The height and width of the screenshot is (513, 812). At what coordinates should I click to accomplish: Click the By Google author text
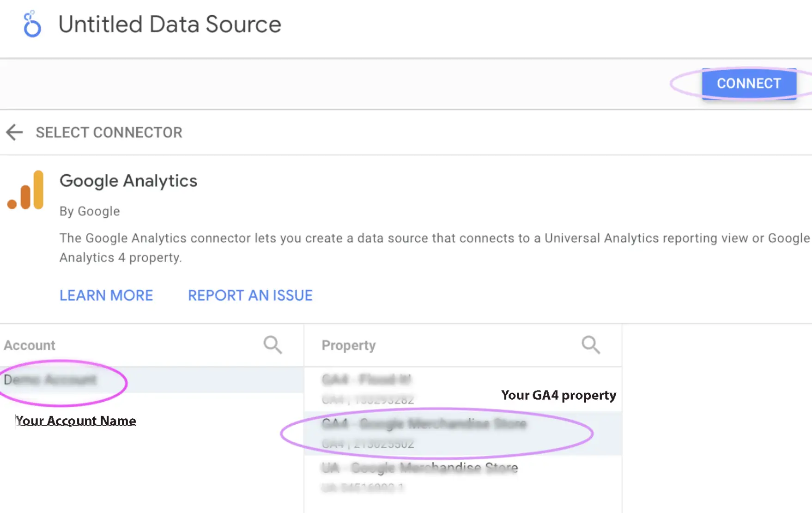(90, 211)
